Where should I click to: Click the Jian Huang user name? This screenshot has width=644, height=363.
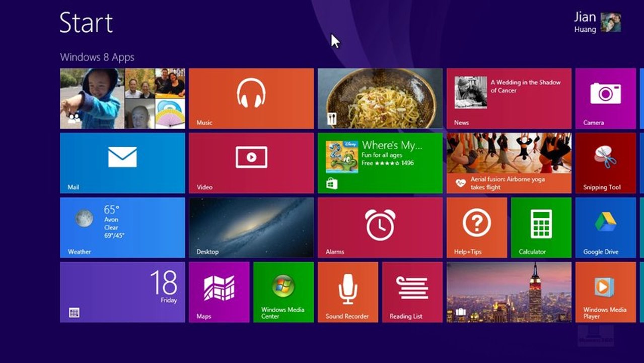click(x=585, y=22)
